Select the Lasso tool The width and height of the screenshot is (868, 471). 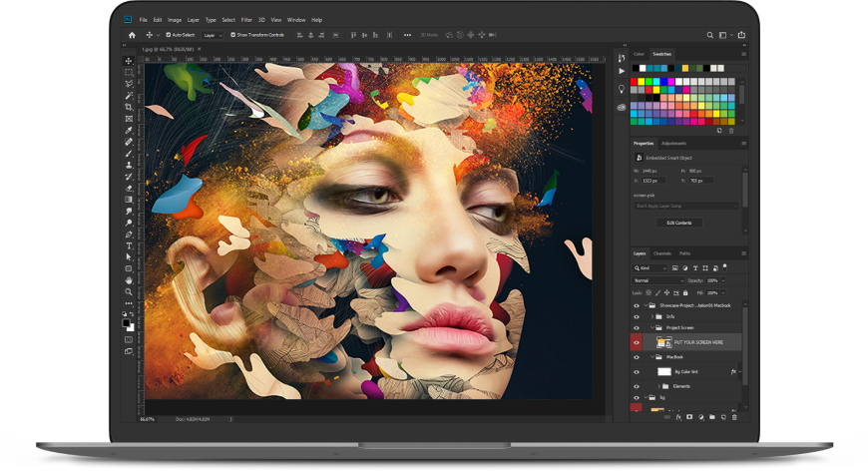(129, 84)
